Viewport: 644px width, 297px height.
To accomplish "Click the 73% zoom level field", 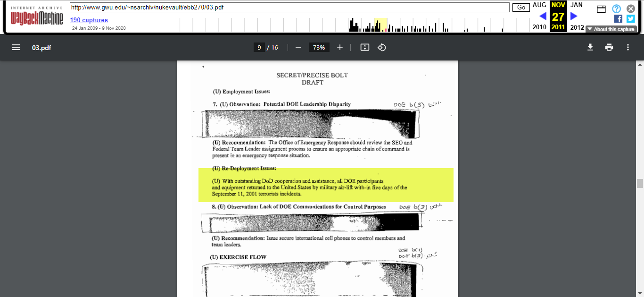I will (x=319, y=47).
